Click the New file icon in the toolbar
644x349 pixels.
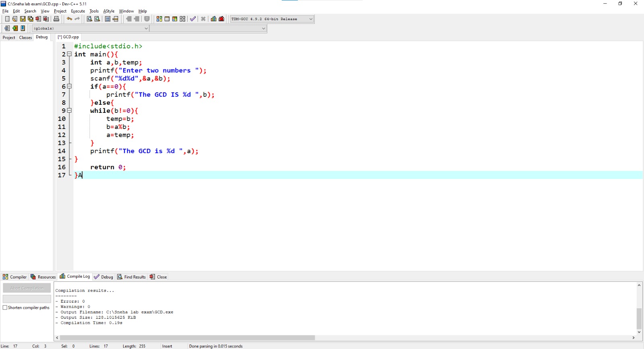pyautogui.click(x=7, y=19)
